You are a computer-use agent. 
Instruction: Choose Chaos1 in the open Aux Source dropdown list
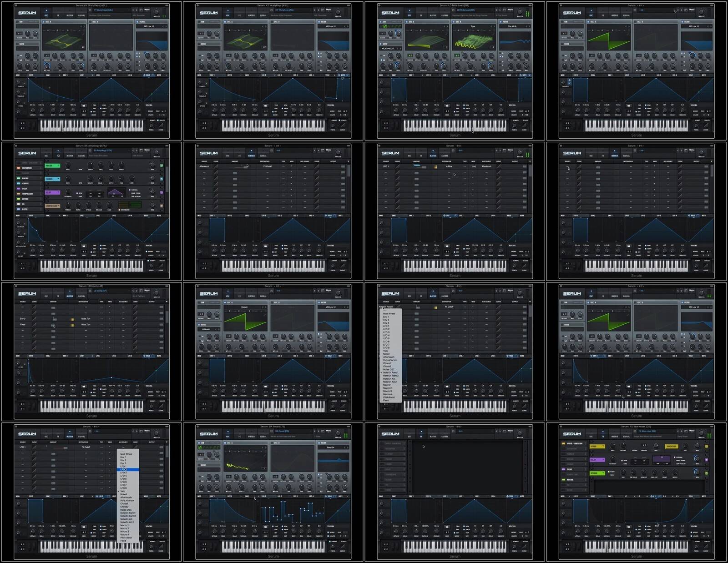124,503
